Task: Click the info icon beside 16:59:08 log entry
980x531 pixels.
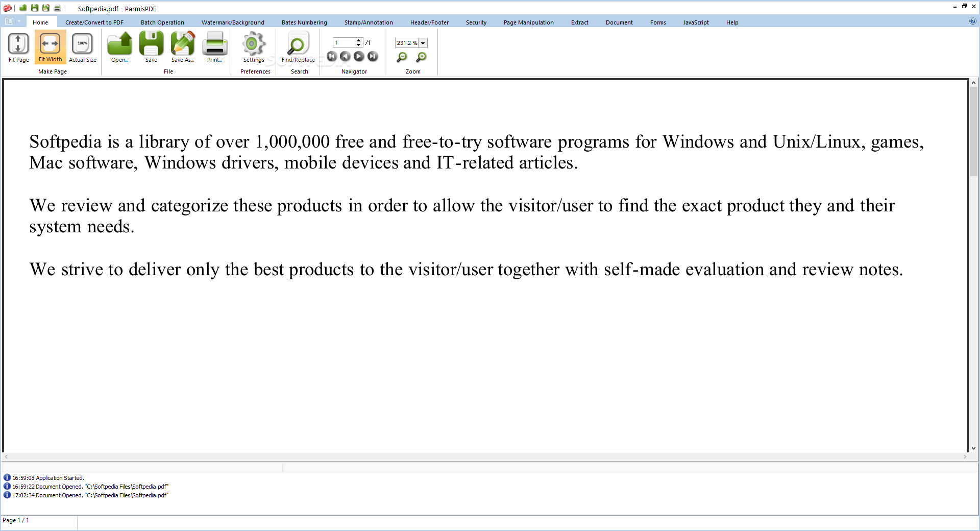Action: tap(7, 478)
